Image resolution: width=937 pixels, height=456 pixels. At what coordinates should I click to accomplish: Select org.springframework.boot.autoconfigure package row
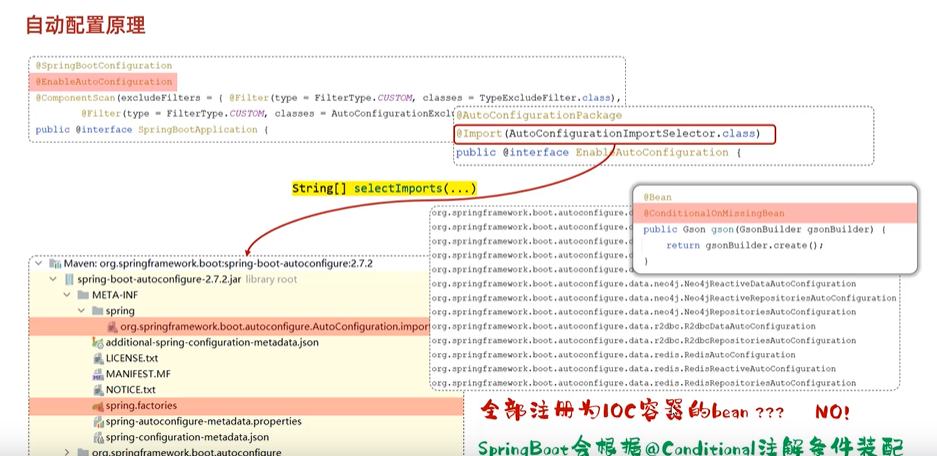(x=246, y=452)
